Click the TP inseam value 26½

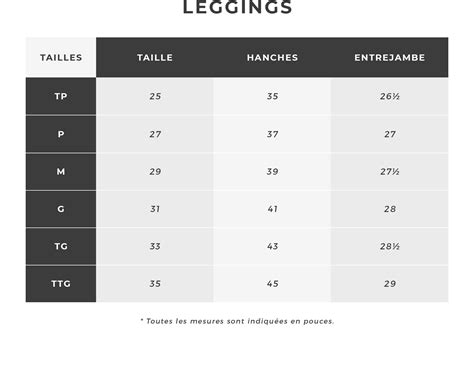[390, 96]
